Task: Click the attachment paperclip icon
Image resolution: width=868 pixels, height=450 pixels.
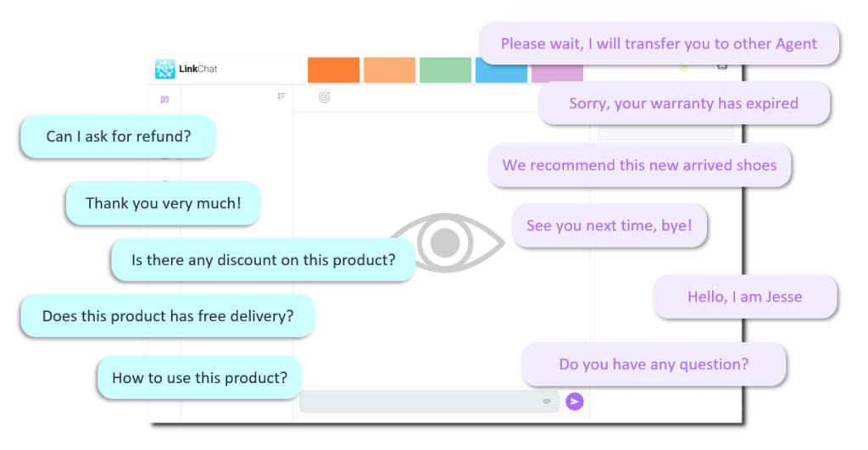Action: [x=547, y=402]
